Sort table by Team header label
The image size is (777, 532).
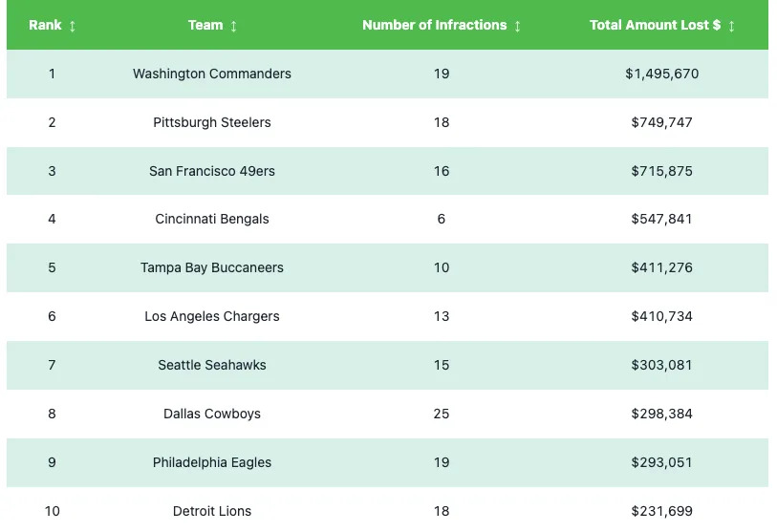(x=205, y=25)
